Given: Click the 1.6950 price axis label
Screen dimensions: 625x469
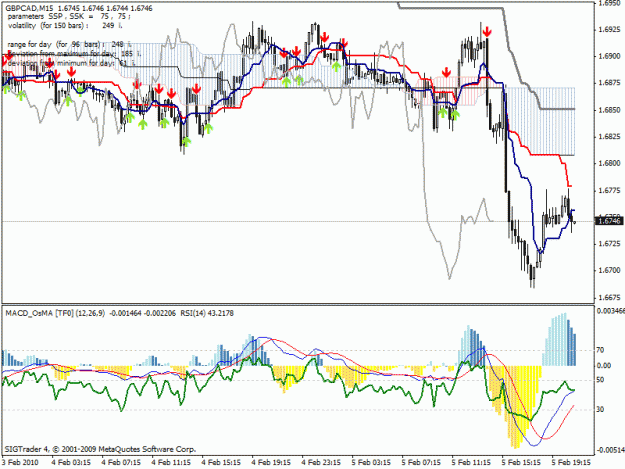Looking at the screenshot, I should click(x=609, y=3).
